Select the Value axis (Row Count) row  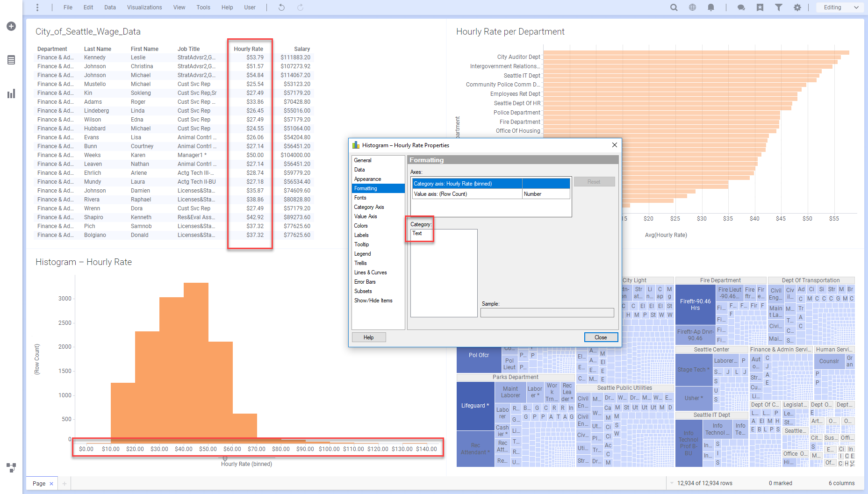(x=467, y=194)
